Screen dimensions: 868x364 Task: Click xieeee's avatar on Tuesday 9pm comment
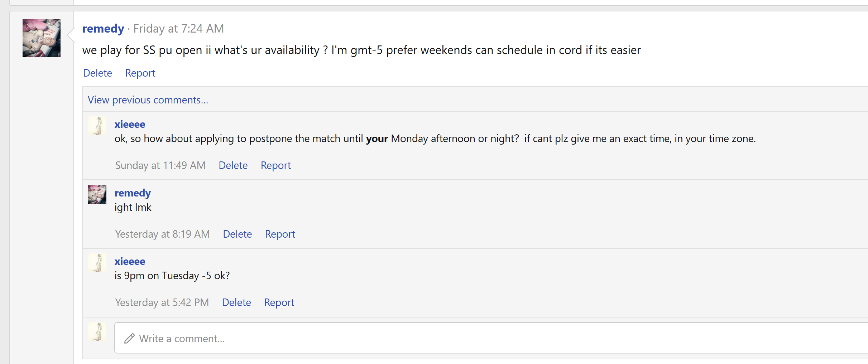pos(97,263)
